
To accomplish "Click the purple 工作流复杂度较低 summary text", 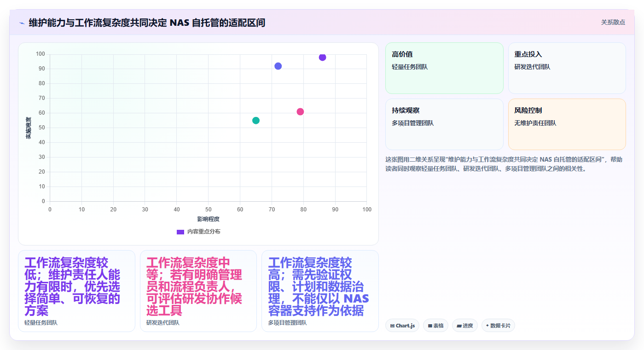I will tap(72, 286).
